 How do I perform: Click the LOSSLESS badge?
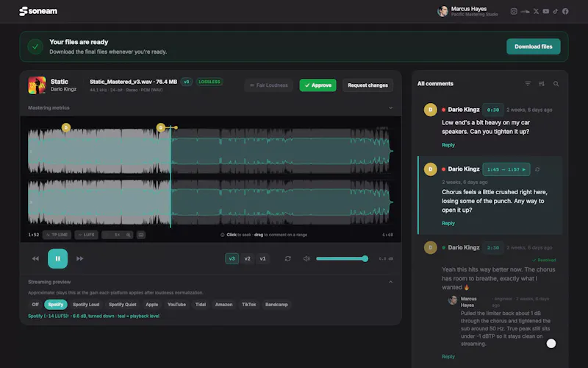(x=209, y=82)
